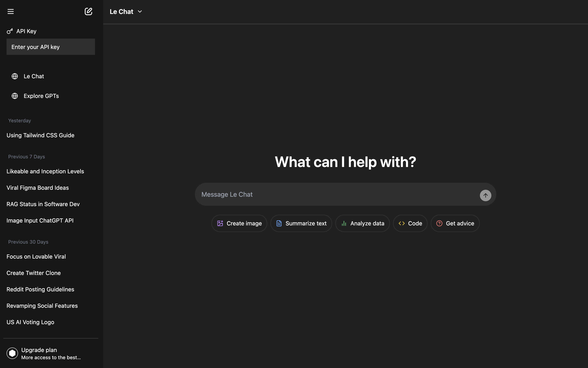Screen dimensions: 588x368
Task: Click the chevron next to Le Chat title
Action: coord(140,12)
